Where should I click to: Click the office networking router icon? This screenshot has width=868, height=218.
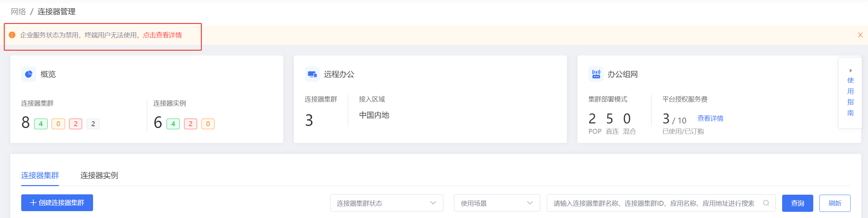tap(596, 74)
